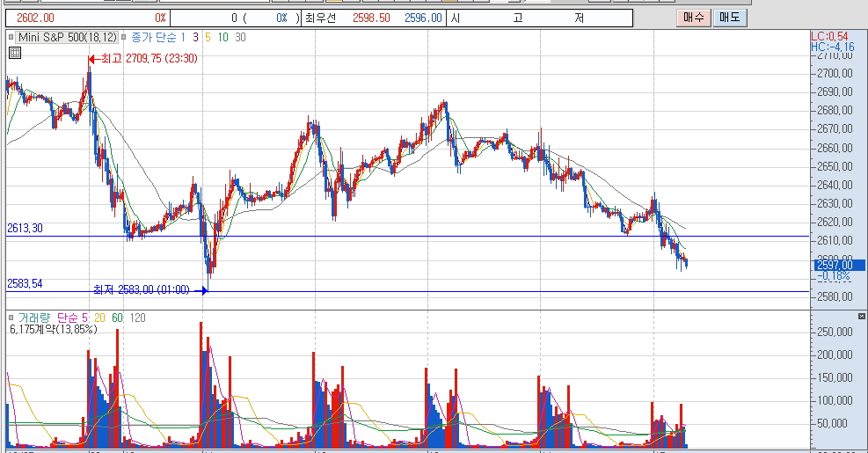Toggle the 20-period volume moving average
The width and height of the screenshot is (868, 453).
pyautogui.click(x=99, y=317)
